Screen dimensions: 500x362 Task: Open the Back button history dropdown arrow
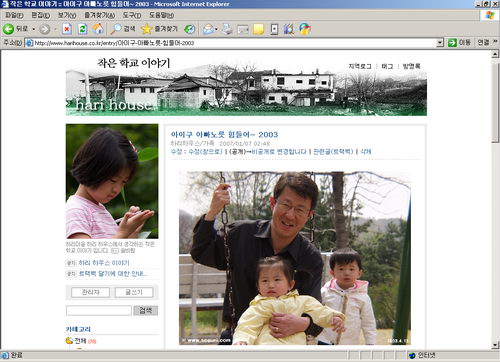(34, 29)
